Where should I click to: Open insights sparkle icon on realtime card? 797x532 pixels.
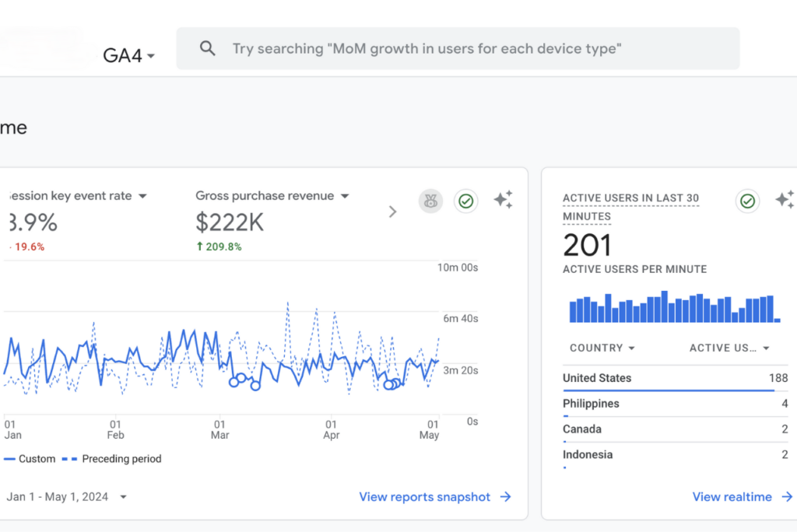[x=785, y=200]
